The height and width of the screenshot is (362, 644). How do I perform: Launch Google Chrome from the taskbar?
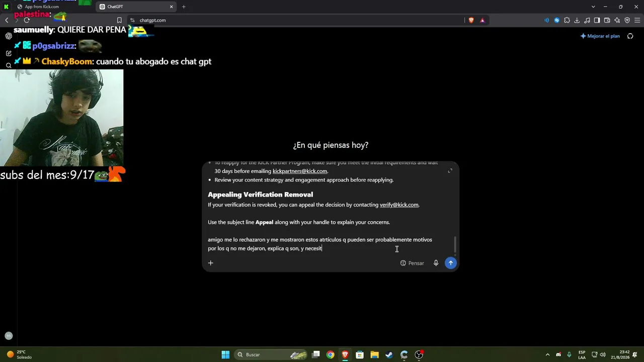click(330, 354)
